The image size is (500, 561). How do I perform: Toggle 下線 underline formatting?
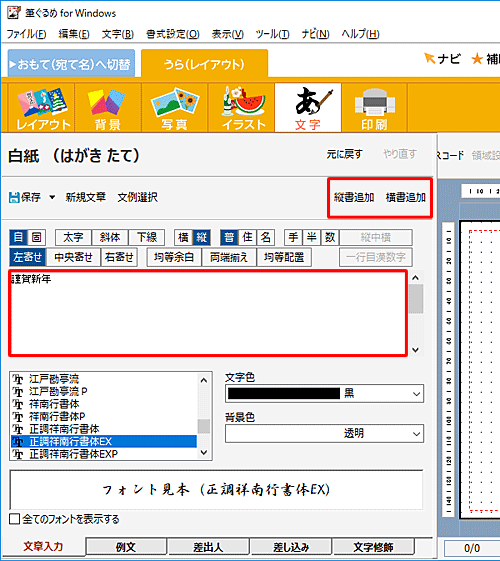pos(147,237)
